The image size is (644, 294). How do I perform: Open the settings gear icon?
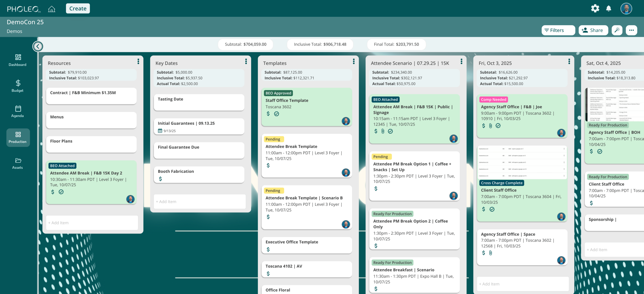[595, 8]
